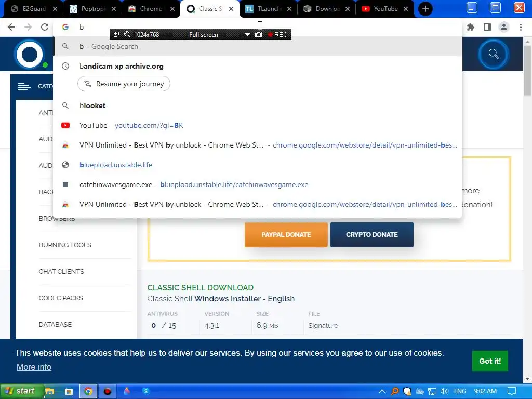The height and width of the screenshot is (399, 532).
Task: Open the site search magnifier button
Action: coord(494,54)
